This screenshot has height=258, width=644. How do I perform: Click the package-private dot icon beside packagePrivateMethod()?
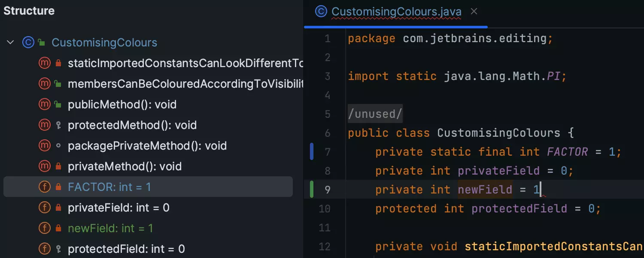point(58,146)
